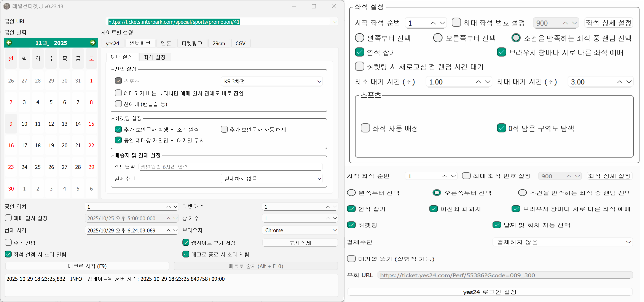The height and width of the screenshot is (302, 644).
Task: Open the Chrome browser dropdown
Action: click(x=335, y=230)
